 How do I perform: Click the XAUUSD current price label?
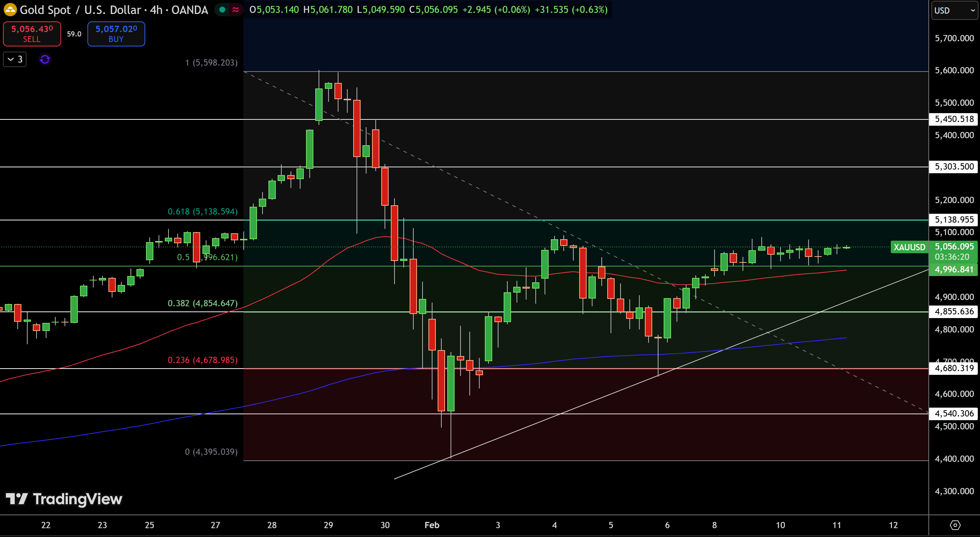pos(909,247)
